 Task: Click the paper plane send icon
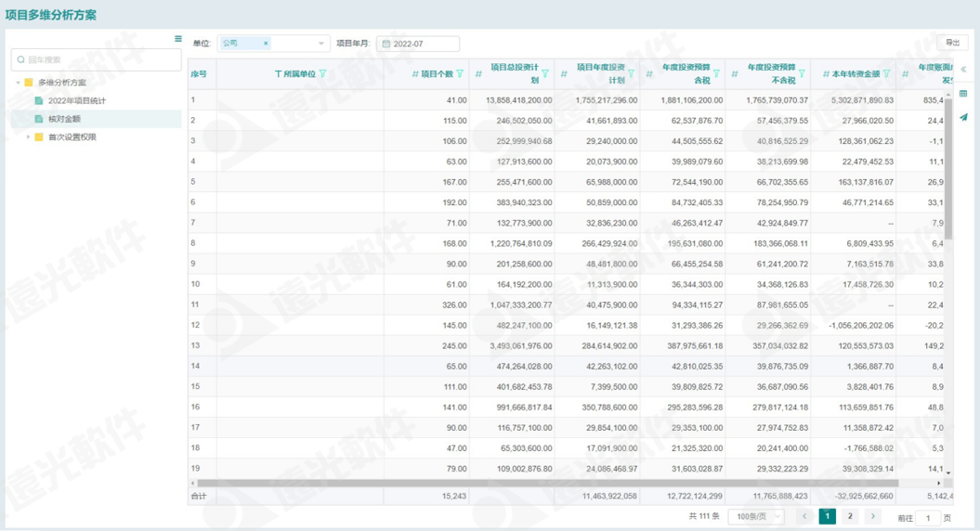click(963, 118)
